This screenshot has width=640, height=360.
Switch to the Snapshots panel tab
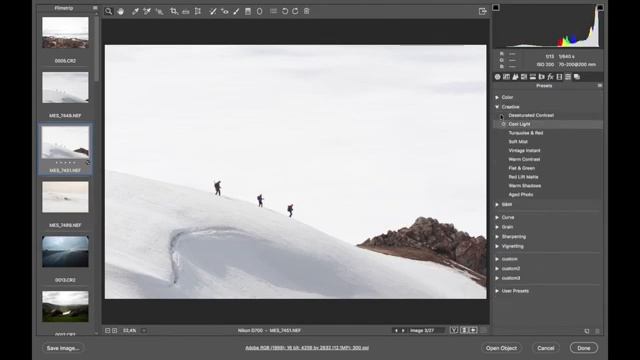577,77
